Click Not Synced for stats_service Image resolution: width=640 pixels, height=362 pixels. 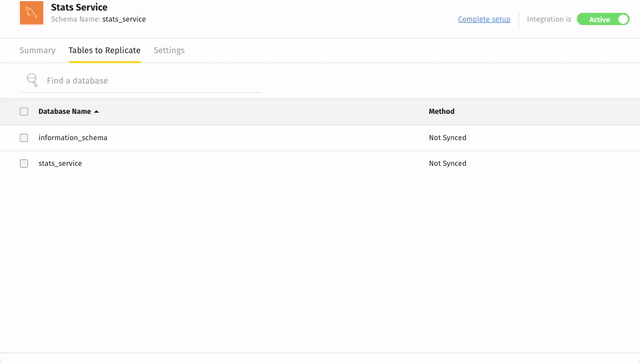447,163
